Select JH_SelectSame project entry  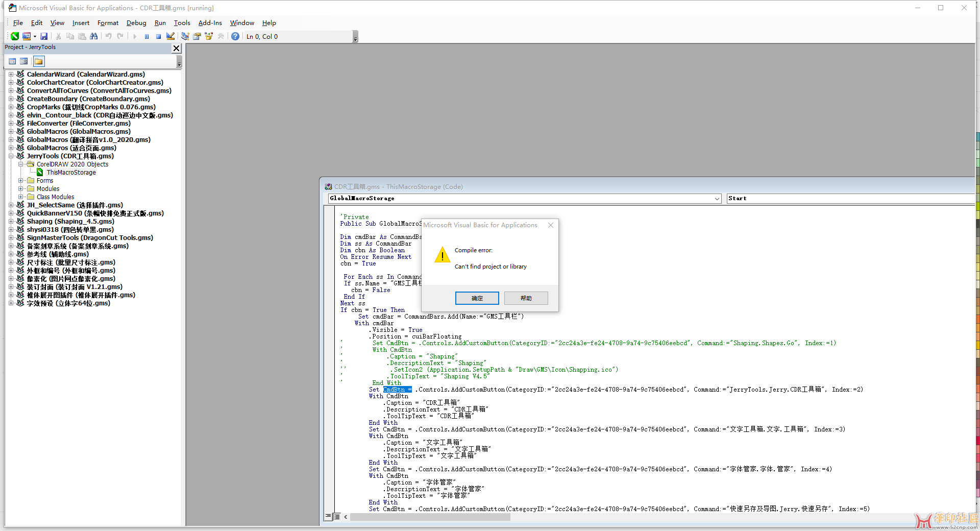[x=75, y=205]
